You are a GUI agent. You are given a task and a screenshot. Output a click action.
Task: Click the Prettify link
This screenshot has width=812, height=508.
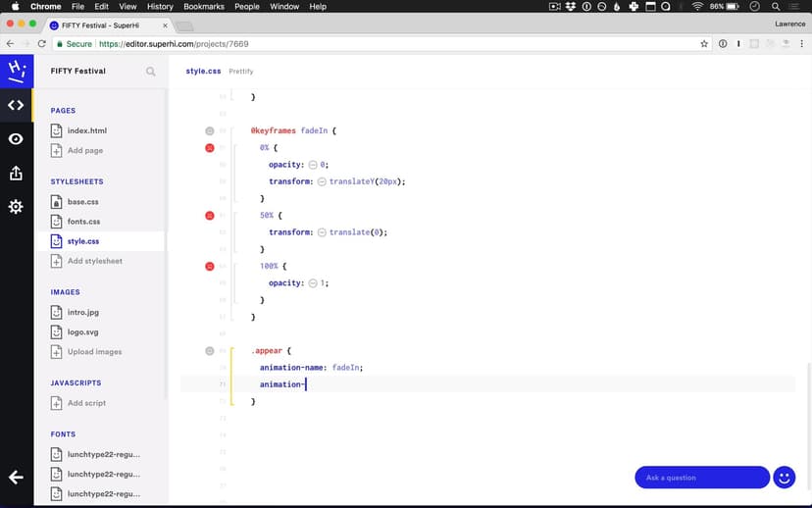(241, 72)
